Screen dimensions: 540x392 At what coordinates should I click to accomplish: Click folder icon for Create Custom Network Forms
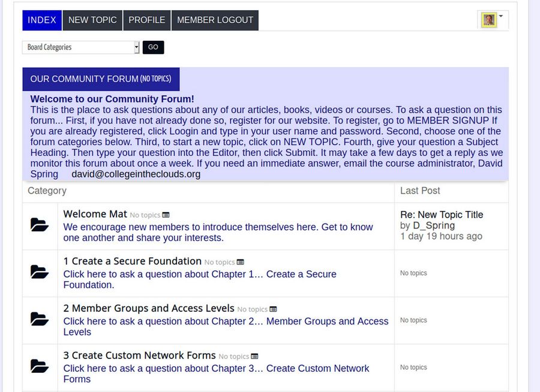click(x=40, y=366)
